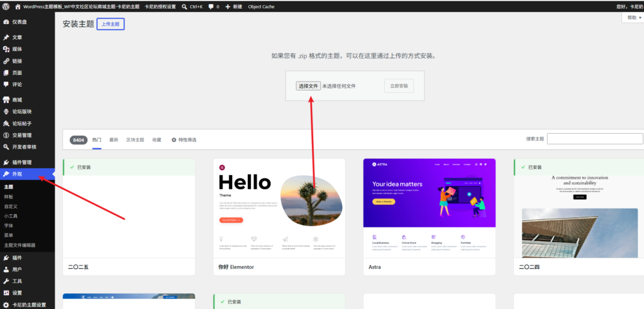This screenshot has width=644, height=309.
Task: Click the 插件管理 plug icon
Action: coord(6,163)
